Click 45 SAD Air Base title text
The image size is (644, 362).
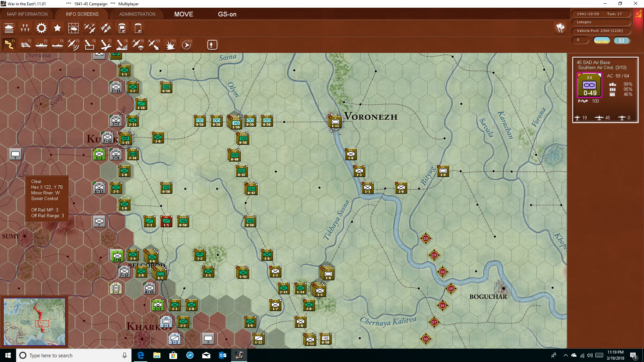click(x=593, y=62)
